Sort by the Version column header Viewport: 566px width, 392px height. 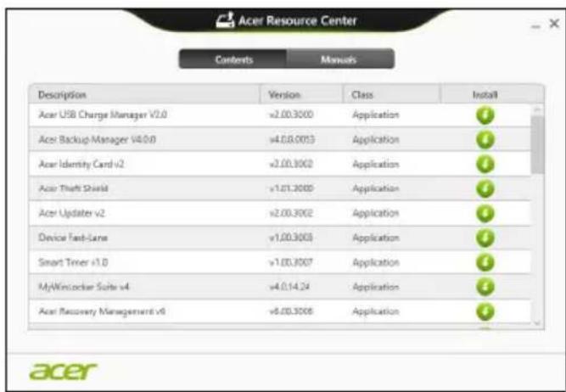pyautogui.click(x=301, y=94)
